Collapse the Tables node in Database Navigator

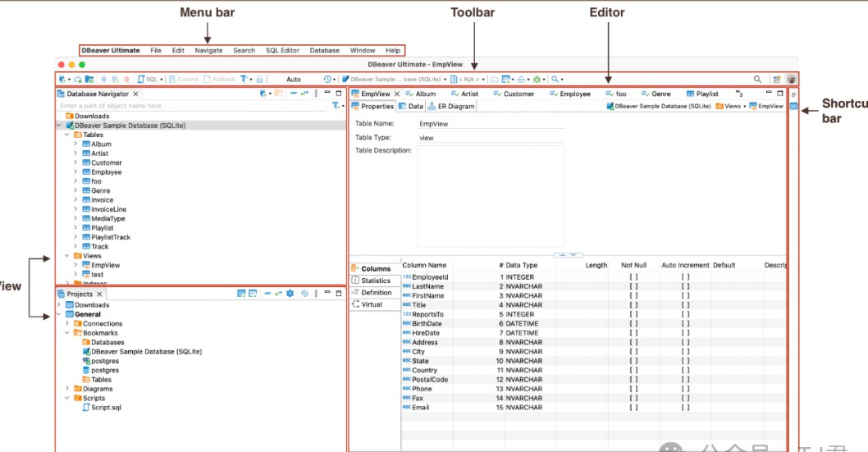[67, 135]
